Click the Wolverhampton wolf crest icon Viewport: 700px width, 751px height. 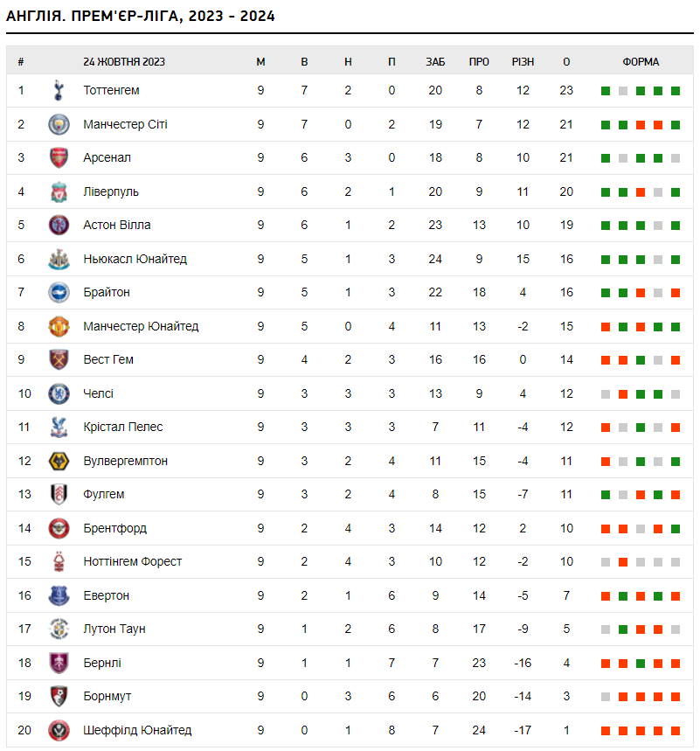(x=59, y=461)
